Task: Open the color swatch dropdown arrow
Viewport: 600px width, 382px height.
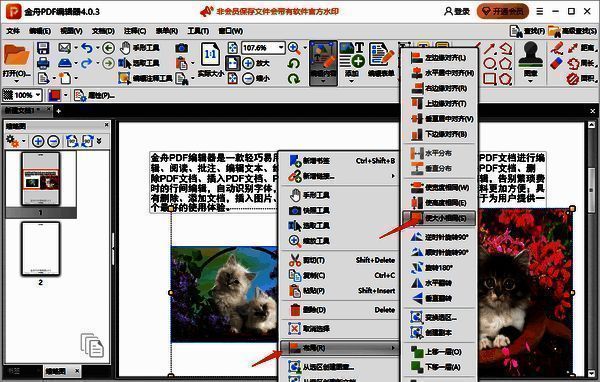Action: pos(66,95)
